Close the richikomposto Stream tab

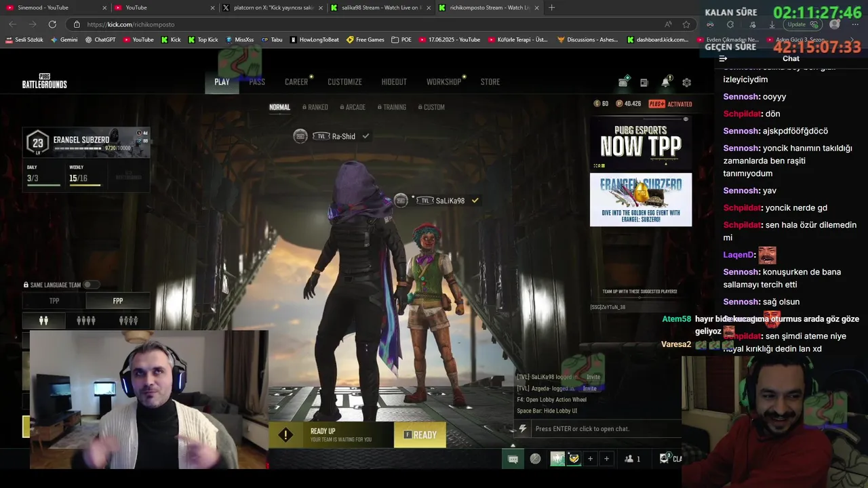pyautogui.click(x=536, y=7)
